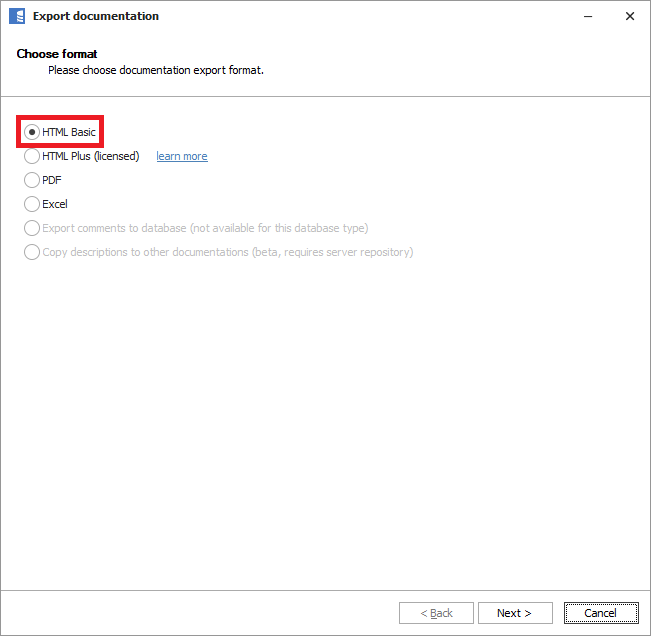Click the Export documentation app icon
Viewport: 651px width, 636px height.
point(16,16)
